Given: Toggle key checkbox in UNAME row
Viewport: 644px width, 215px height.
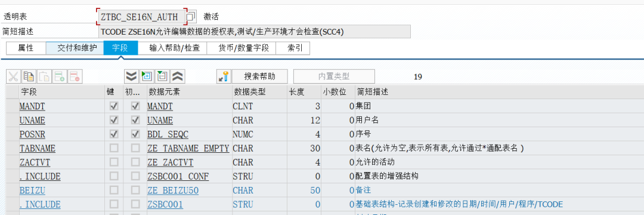Looking at the screenshot, I should [114, 120].
